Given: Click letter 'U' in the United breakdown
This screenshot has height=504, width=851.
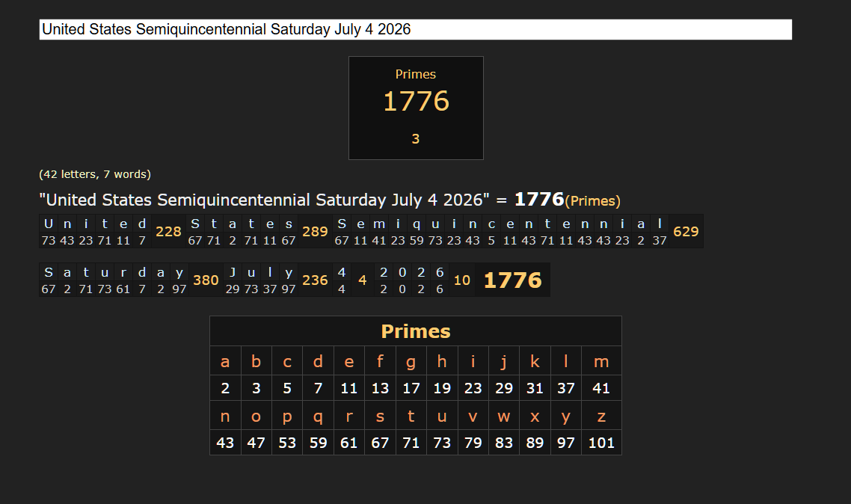Looking at the screenshot, I should click(49, 224).
